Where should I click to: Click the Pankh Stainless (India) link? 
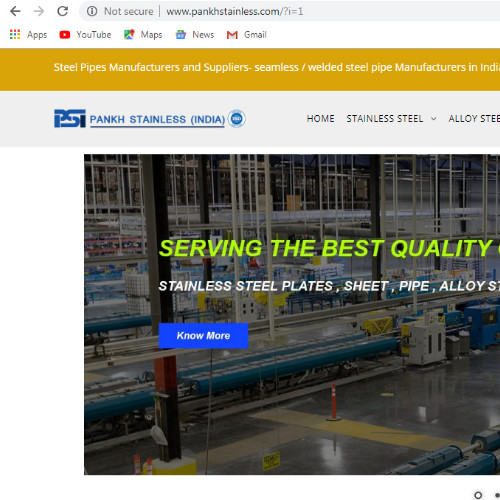tap(157, 119)
